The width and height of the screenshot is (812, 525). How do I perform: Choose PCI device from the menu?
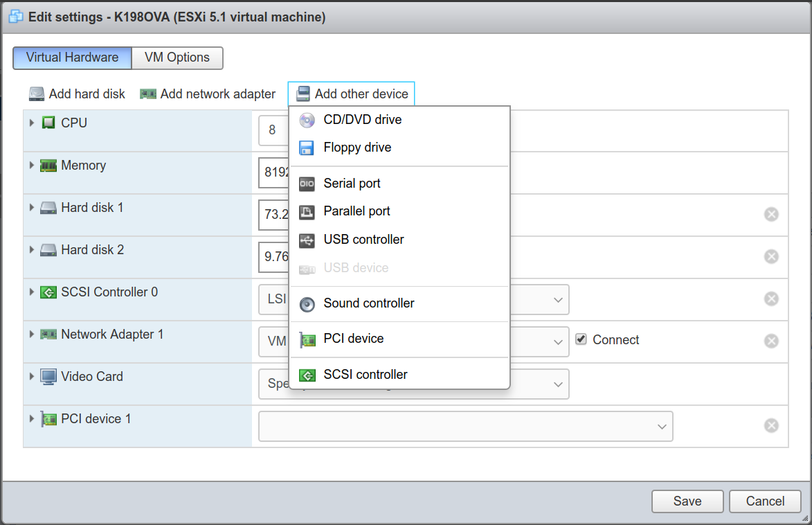click(353, 338)
